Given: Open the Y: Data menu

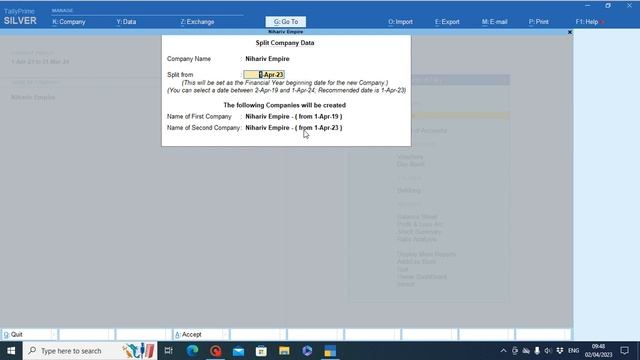Looking at the screenshot, I should pos(126,22).
